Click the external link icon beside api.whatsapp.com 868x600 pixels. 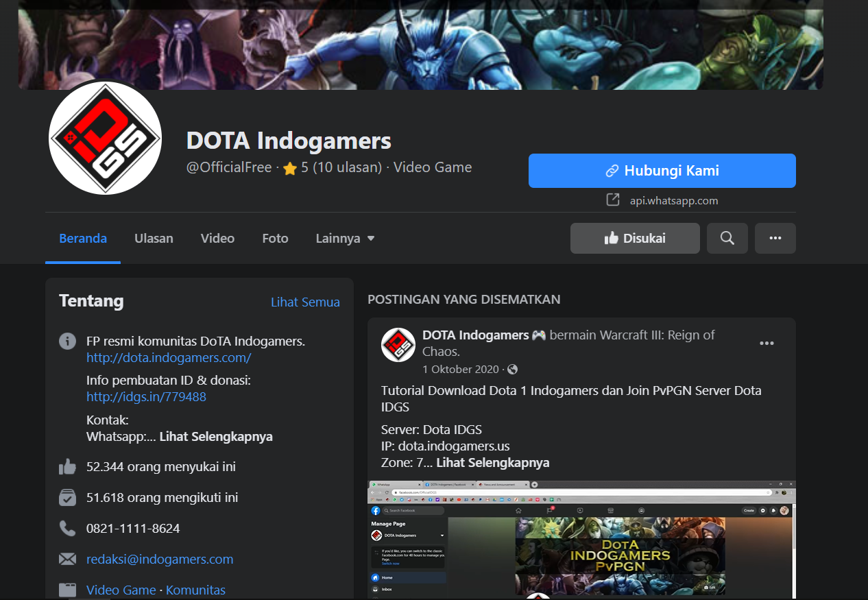[612, 200]
